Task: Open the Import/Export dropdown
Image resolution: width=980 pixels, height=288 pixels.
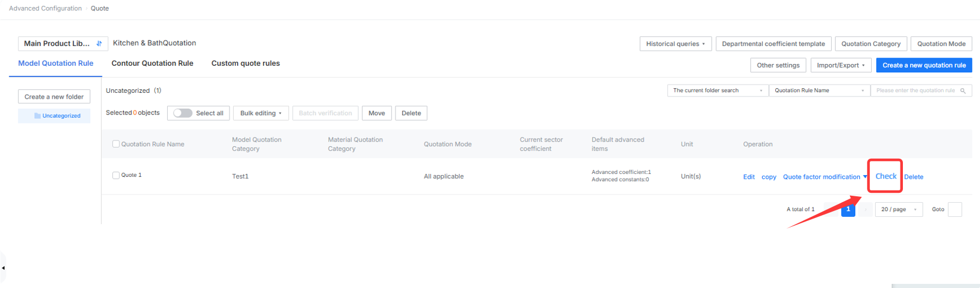Action: pyautogui.click(x=841, y=65)
